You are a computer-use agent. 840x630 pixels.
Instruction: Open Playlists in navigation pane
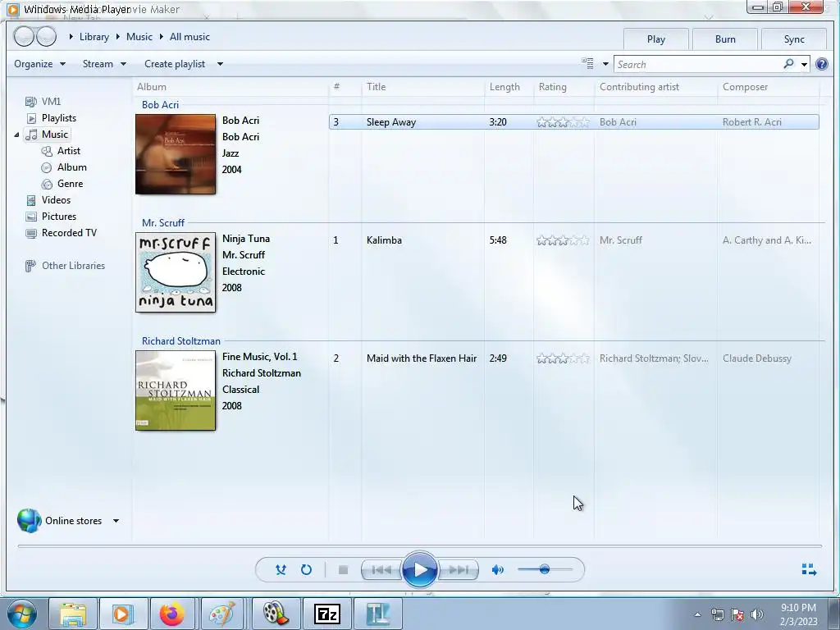pyautogui.click(x=52, y=118)
